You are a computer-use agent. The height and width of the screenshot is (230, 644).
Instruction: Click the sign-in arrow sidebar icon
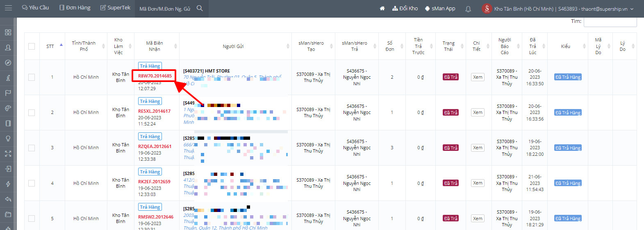tap(8, 169)
